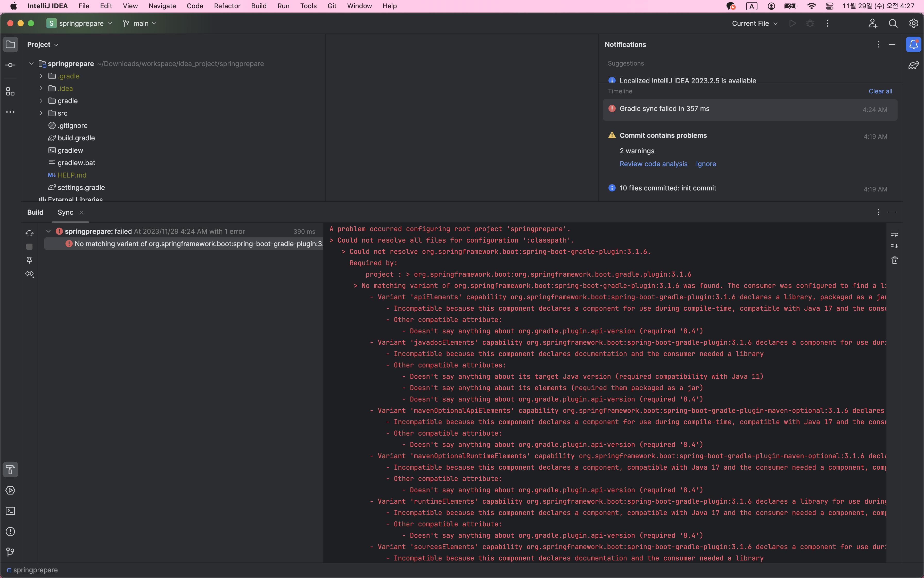Close the Sync tab
Screen dimensions: 924x578
click(81, 213)
